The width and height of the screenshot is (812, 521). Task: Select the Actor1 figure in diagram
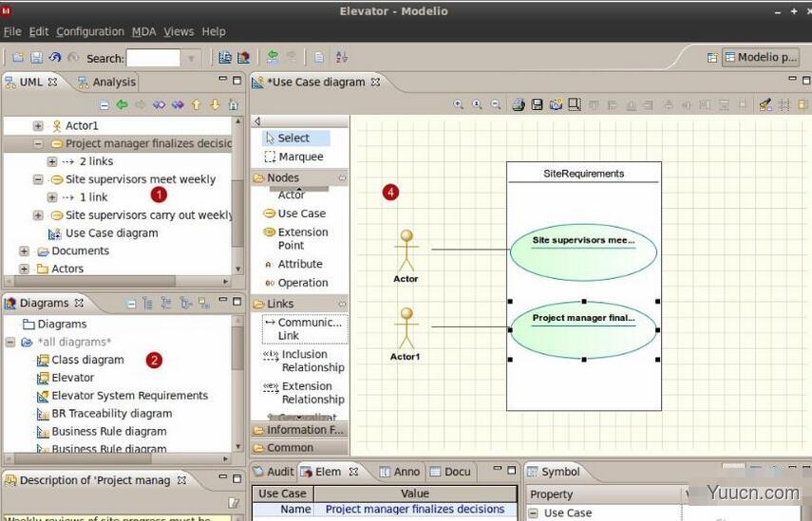pos(406,334)
